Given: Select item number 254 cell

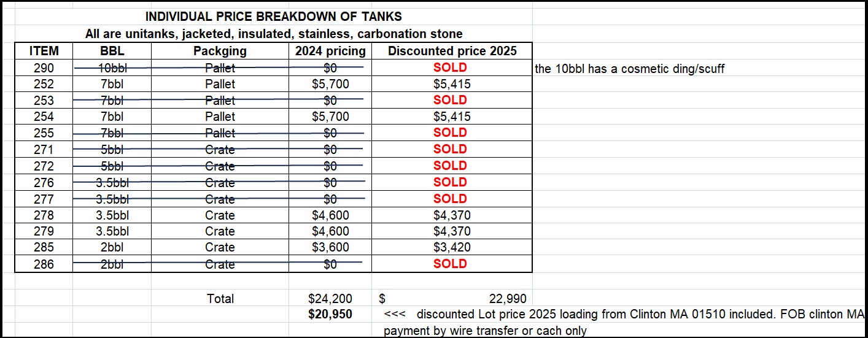Looking at the screenshot, I should (x=44, y=117).
